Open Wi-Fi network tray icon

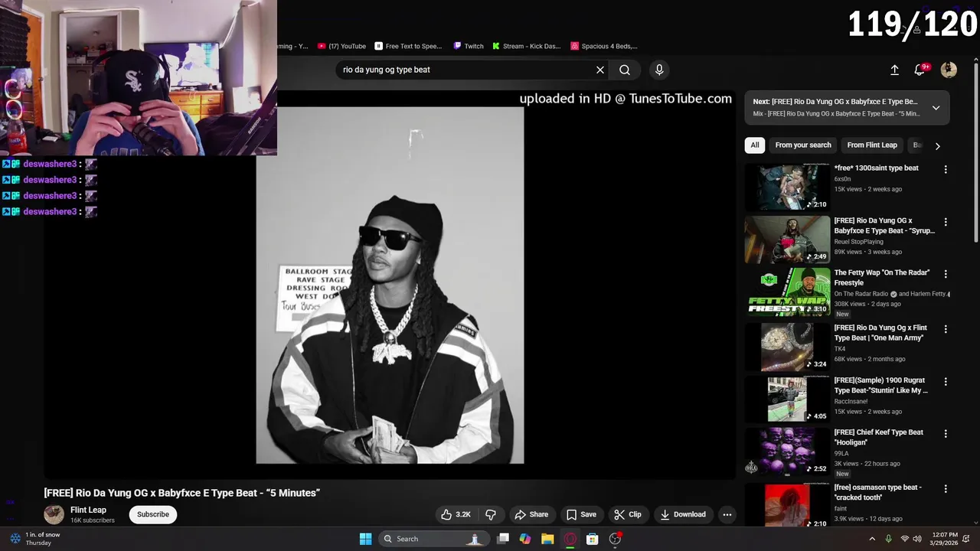click(x=905, y=539)
